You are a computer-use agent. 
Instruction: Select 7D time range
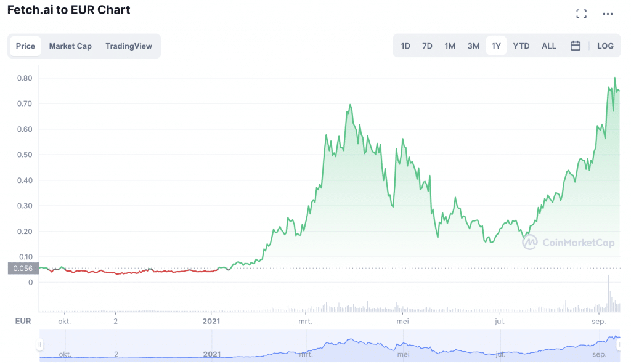[427, 46]
